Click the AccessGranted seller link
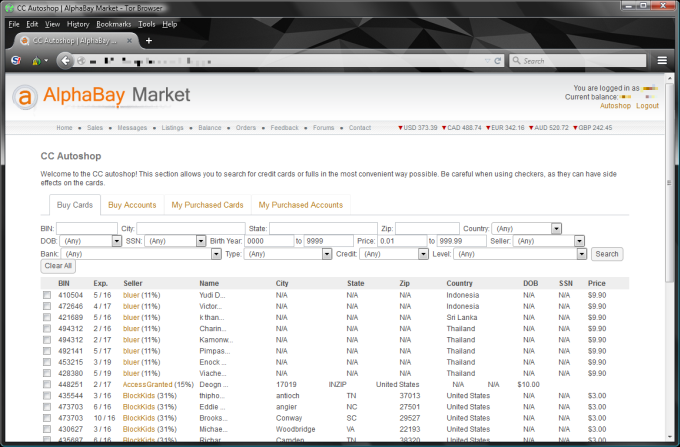The image size is (680, 447). 147,385
